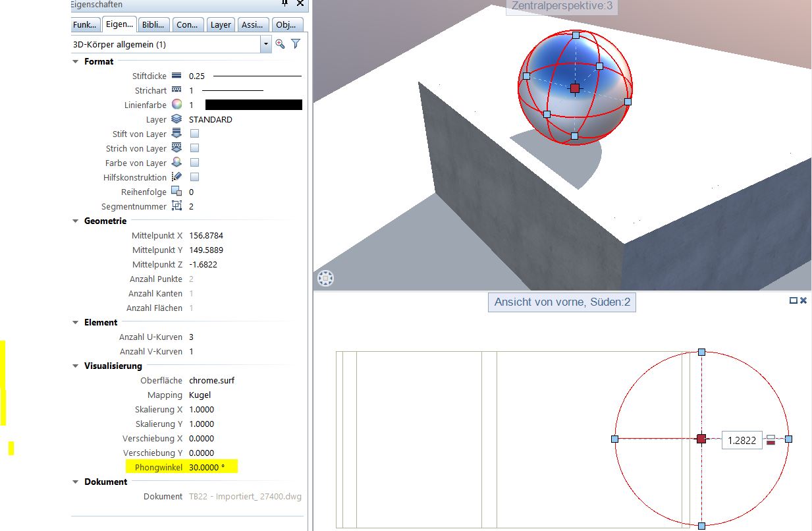Pin the Eigenschaften palette

pyautogui.click(x=284, y=3)
